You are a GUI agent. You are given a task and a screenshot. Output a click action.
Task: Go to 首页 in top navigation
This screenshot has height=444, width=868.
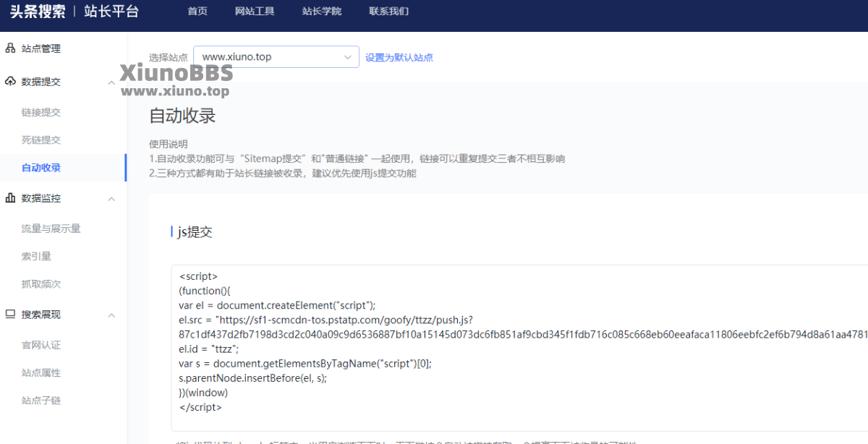[197, 12]
